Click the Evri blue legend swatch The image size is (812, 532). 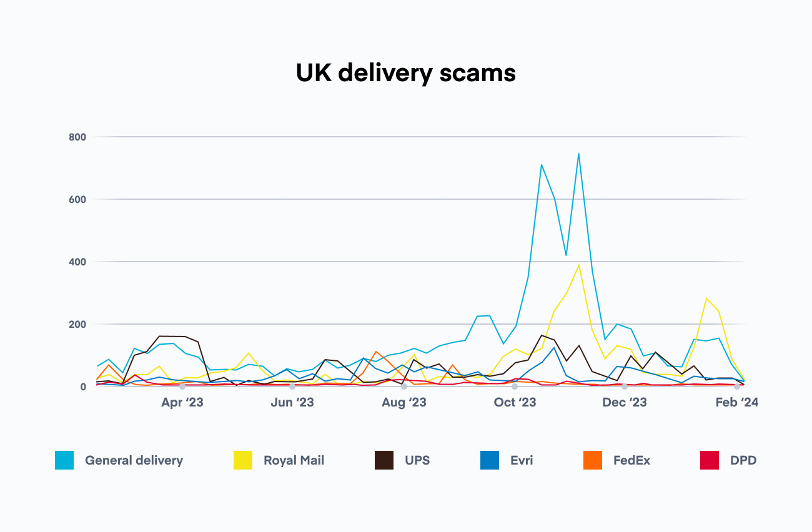[x=490, y=460]
